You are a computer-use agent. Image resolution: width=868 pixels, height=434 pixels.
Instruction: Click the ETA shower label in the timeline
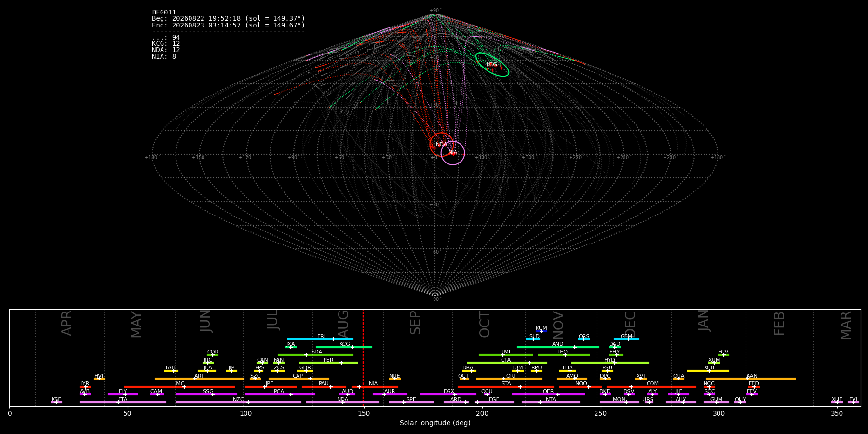(x=123, y=400)
